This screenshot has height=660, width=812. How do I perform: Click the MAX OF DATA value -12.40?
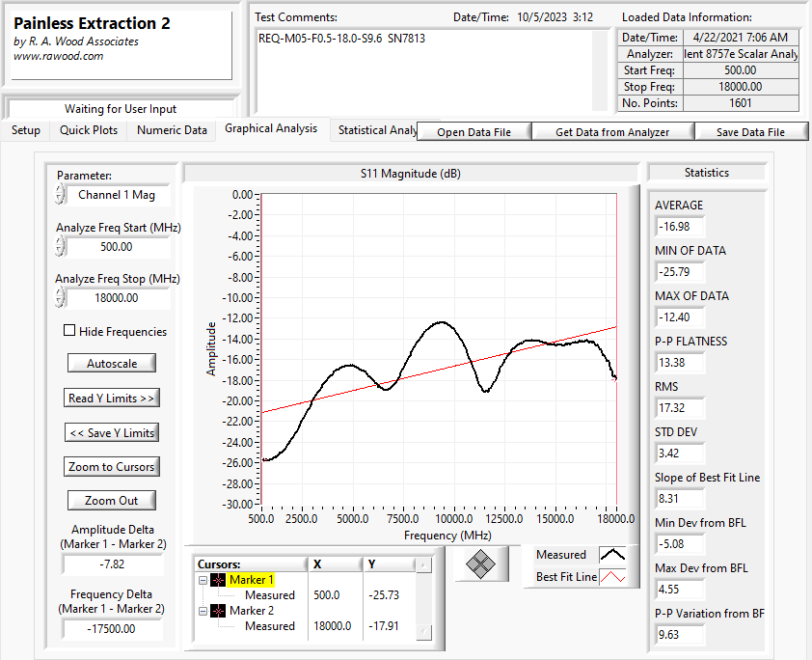tap(680, 317)
